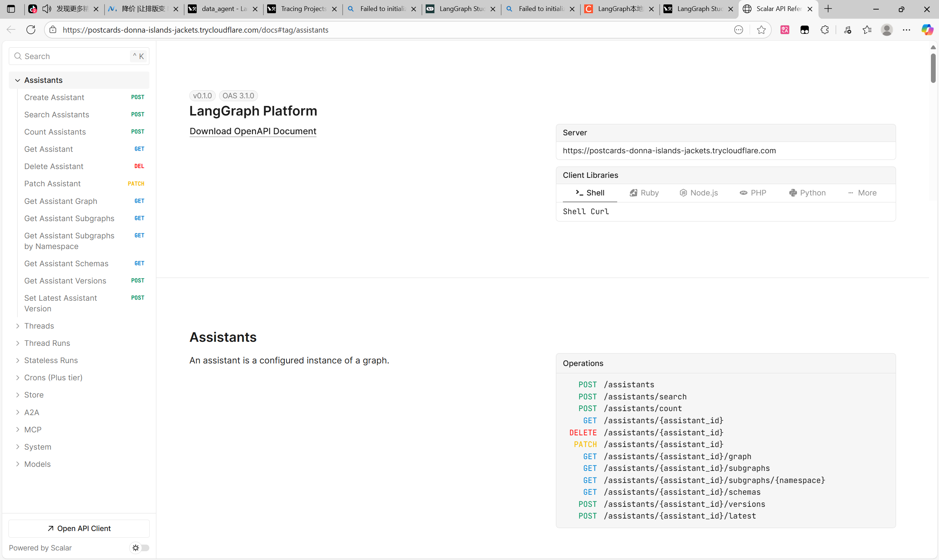Click the tab actions menu icon
The width and height of the screenshot is (939, 560).
click(x=11, y=9)
